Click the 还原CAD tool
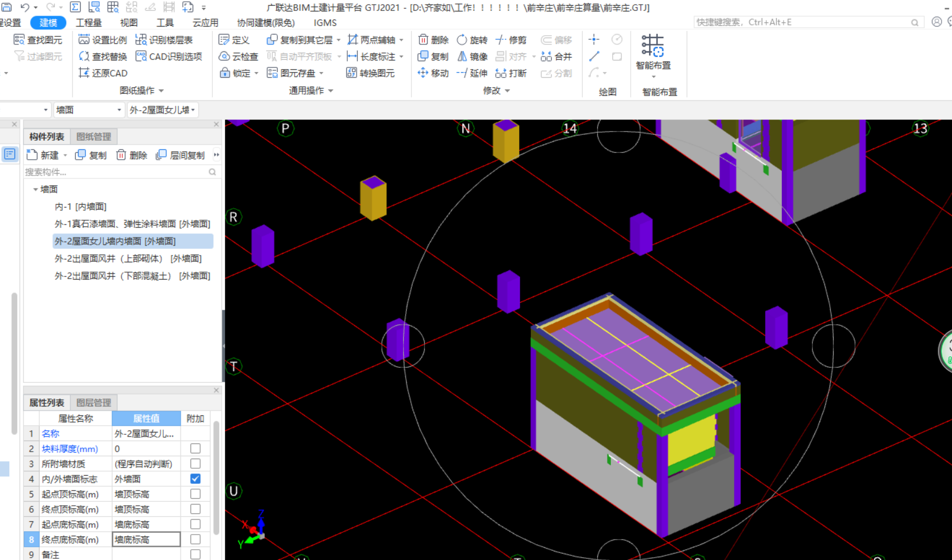952x560 pixels. tap(103, 73)
